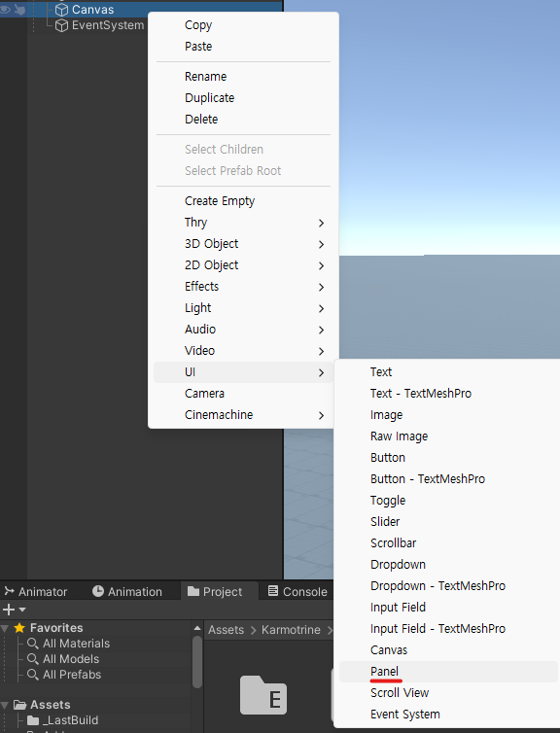Viewport: 560px width, 733px height.
Task: Click the project tree scrollbar up arrow
Action: [197, 628]
